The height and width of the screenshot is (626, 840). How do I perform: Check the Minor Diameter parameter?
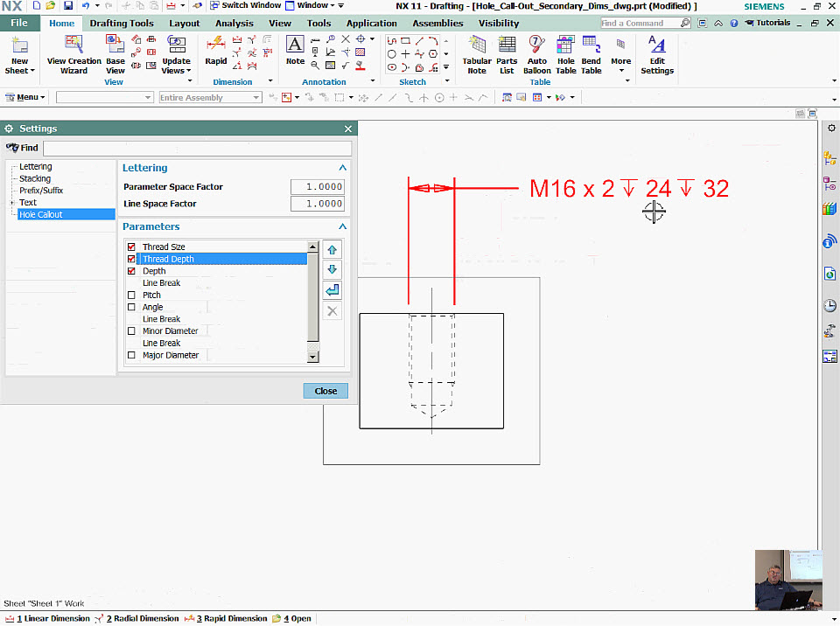click(x=131, y=330)
